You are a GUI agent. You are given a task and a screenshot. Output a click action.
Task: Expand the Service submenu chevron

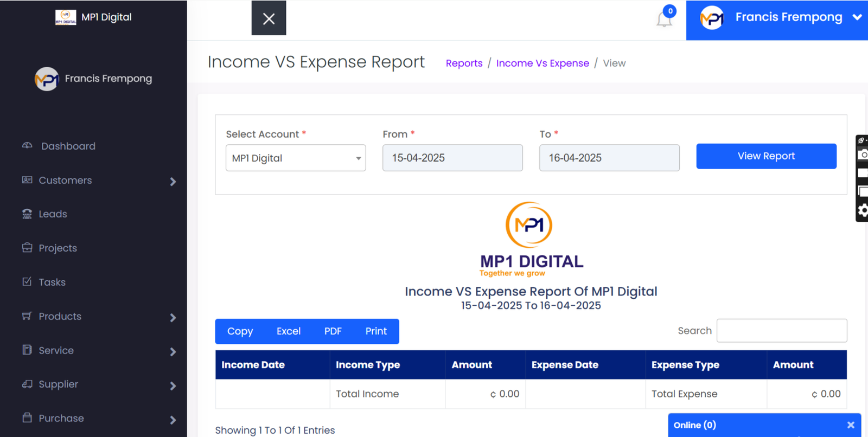pyautogui.click(x=173, y=352)
